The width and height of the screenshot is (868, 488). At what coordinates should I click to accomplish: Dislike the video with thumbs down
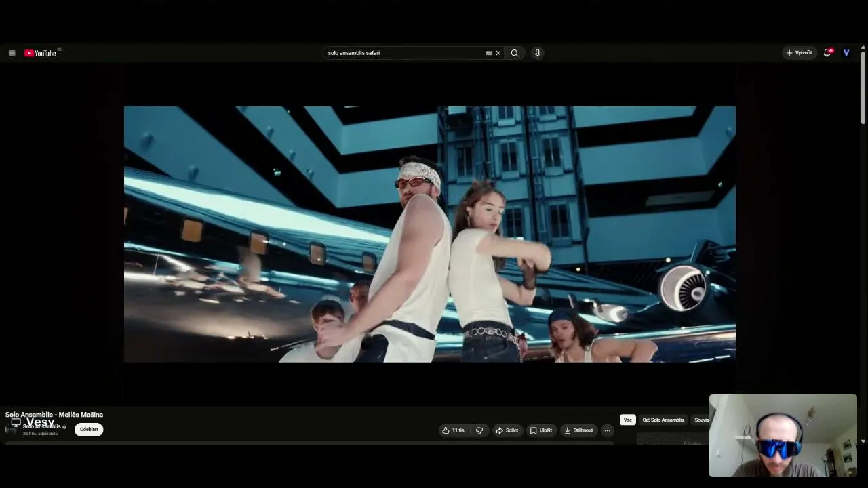coord(479,430)
